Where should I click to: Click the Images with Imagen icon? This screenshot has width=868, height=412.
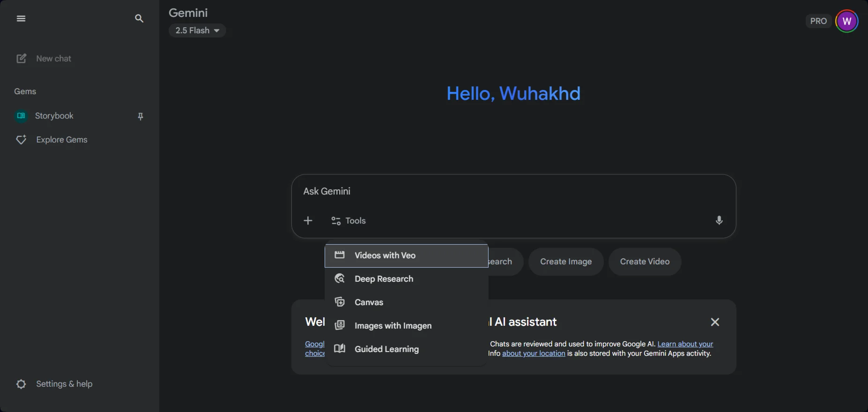(x=340, y=325)
